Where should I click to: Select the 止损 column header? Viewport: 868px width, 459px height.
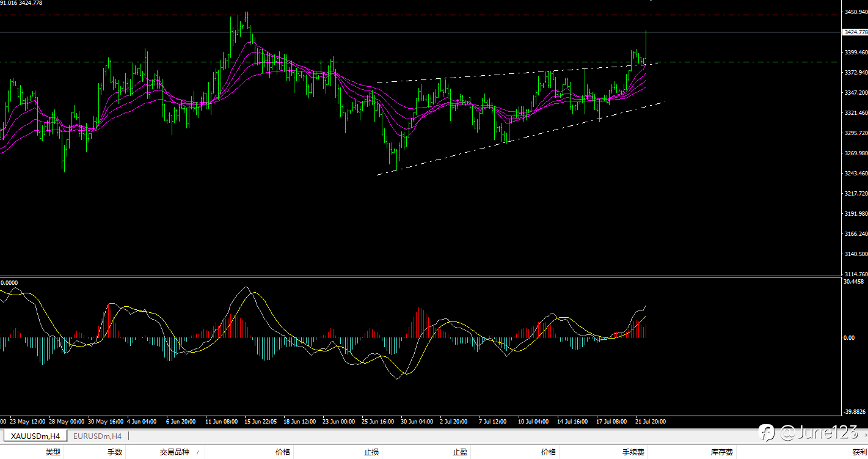tap(371, 452)
